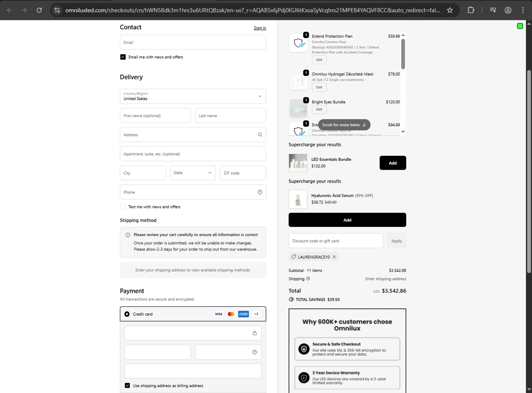Screen dimensions: 532x393
Task: Go forward in browser history
Action: click(24, 10)
